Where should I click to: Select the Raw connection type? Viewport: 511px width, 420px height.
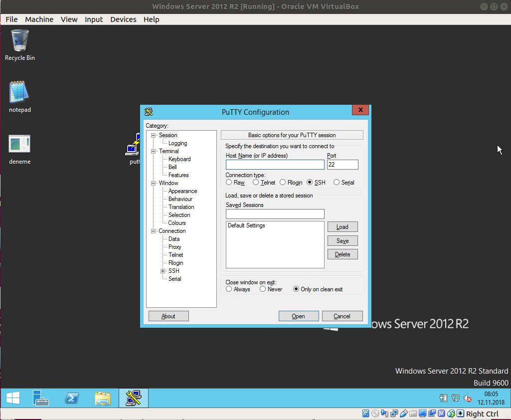pos(229,183)
